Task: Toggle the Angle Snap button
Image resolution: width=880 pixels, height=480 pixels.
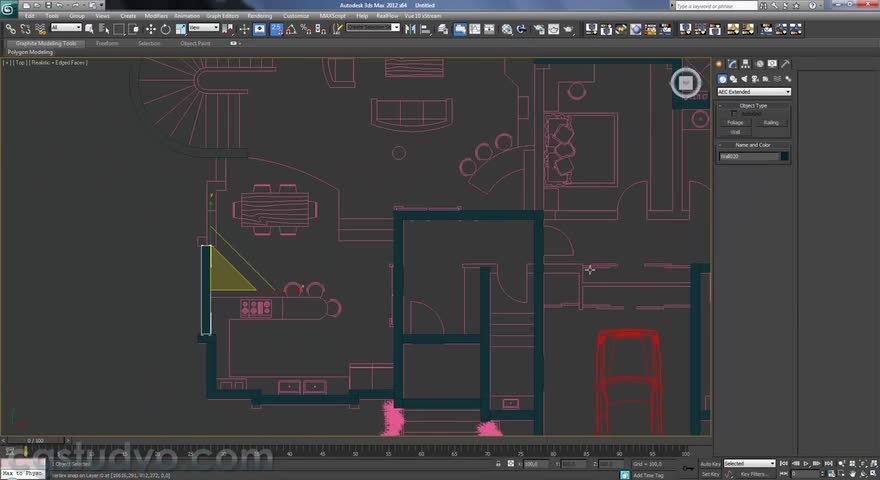Action: pos(291,29)
